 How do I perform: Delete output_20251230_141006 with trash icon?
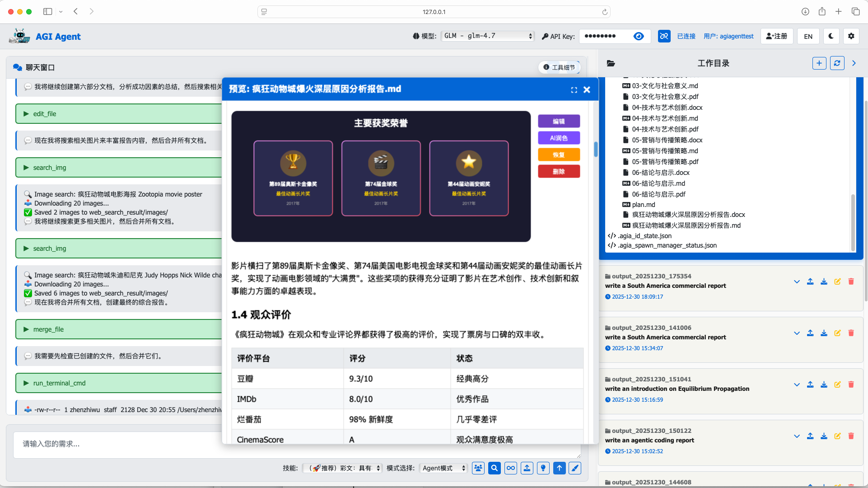(x=851, y=333)
